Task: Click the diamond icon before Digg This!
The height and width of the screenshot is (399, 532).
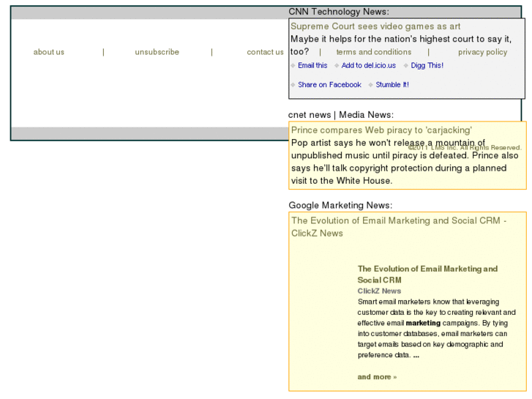Action: 406,66
